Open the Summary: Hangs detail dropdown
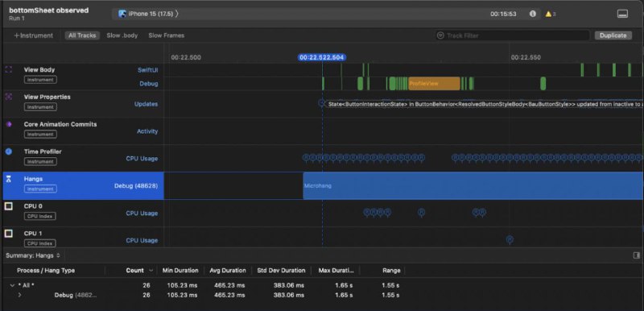 point(33,255)
